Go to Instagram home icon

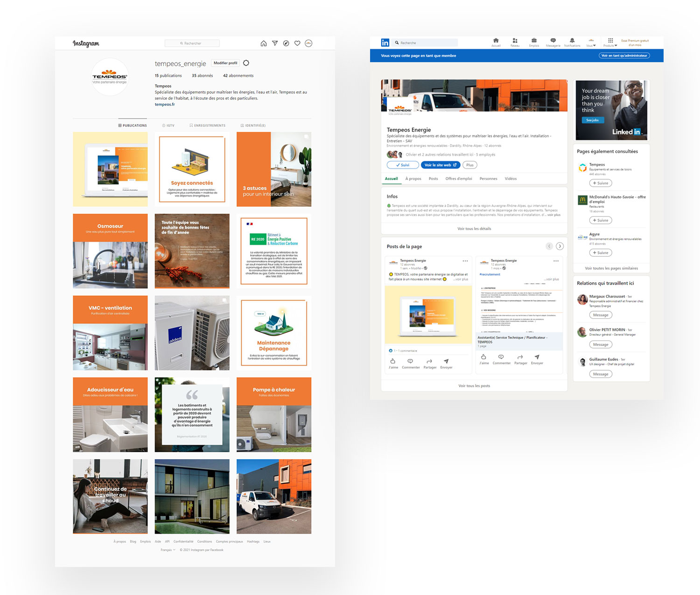point(264,43)
